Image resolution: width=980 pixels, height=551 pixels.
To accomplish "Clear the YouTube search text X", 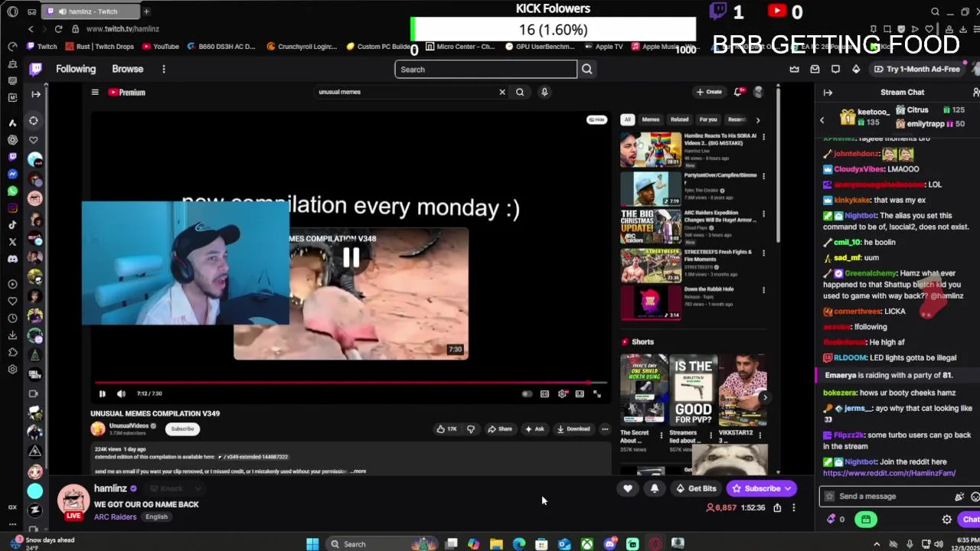I will 502,92.
